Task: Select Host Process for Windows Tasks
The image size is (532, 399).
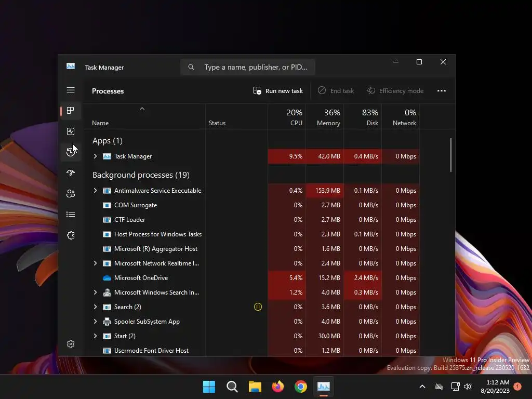Action: pos(251,234)
